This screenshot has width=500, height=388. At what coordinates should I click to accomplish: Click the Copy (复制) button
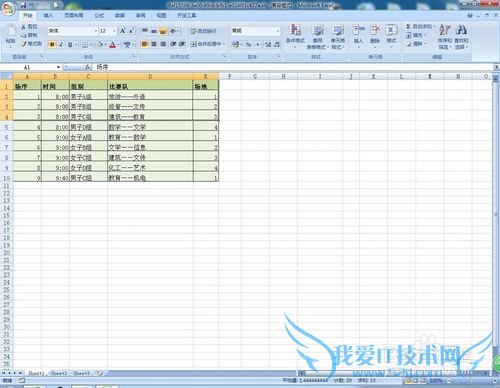tap(29, 35)
